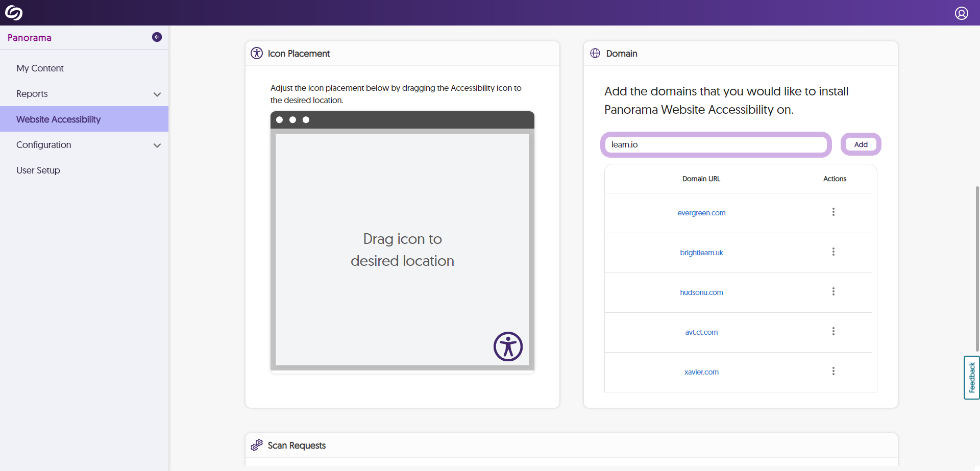Viewport: 980px width, 471px height.
Task: Click the page vertical scrollbar
Action: coord(977,268)
